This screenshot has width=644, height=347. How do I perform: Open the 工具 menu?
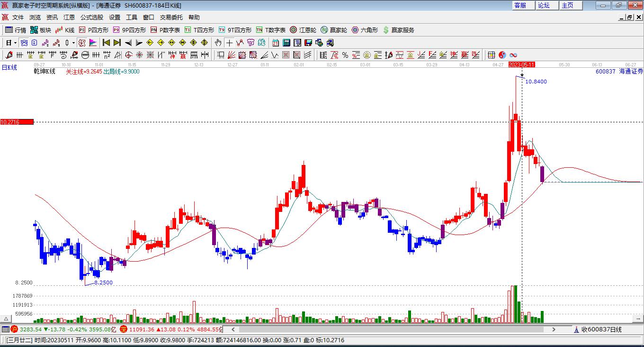click(132, 18)
